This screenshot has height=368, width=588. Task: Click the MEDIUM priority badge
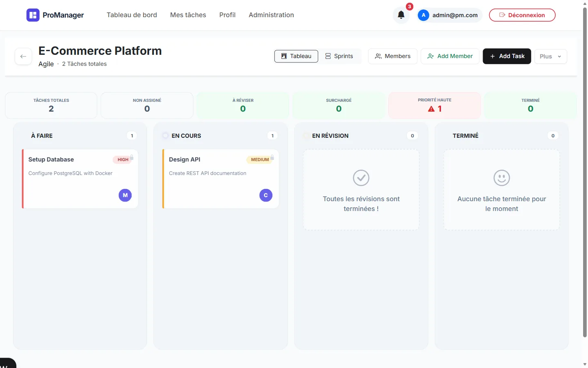260,159
